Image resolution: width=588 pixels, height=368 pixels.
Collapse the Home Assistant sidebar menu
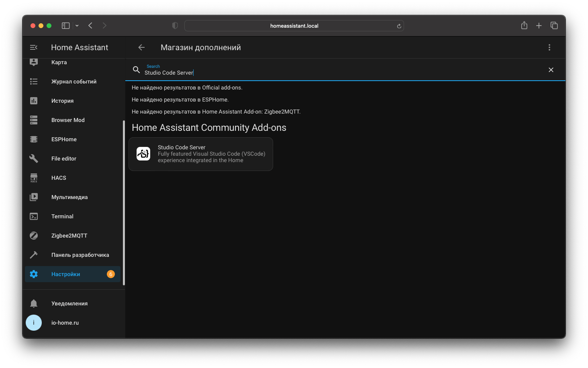34,47
